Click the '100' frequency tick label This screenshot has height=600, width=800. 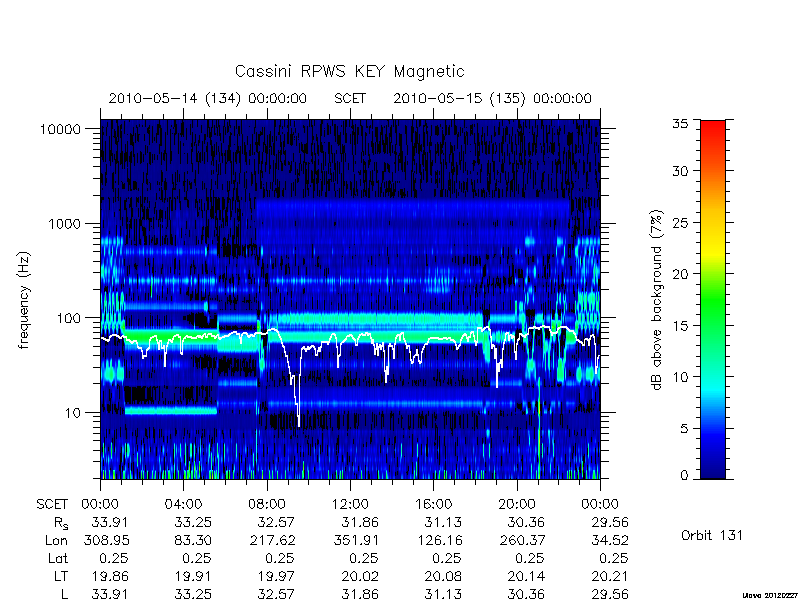pos(69,318)
